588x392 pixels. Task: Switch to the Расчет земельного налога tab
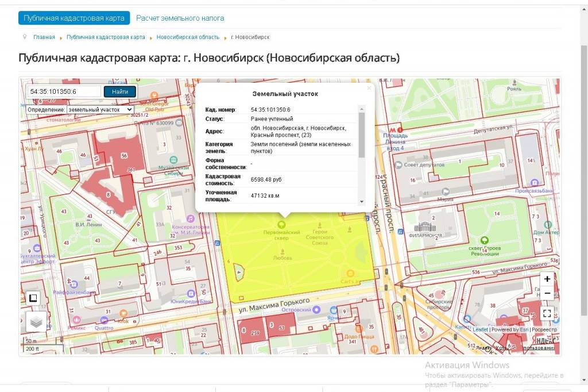click(x=180, y=18)
